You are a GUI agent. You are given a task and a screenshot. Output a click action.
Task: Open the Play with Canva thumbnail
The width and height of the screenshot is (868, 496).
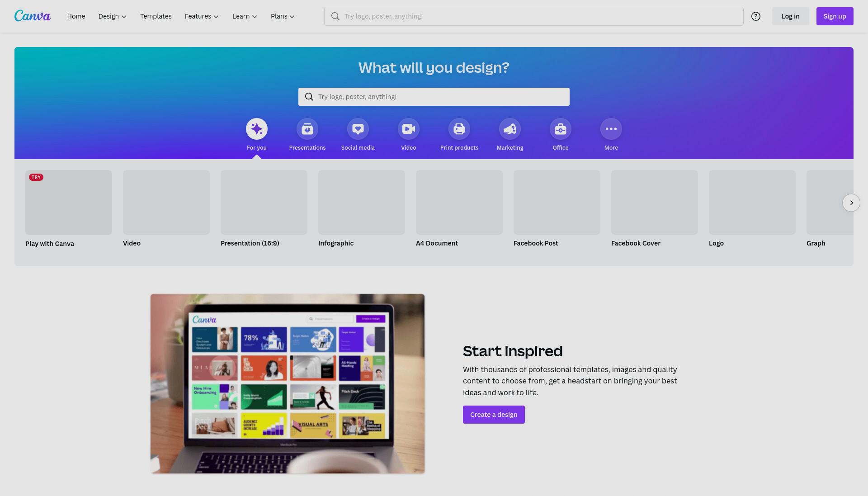click(x=69, y=203)
